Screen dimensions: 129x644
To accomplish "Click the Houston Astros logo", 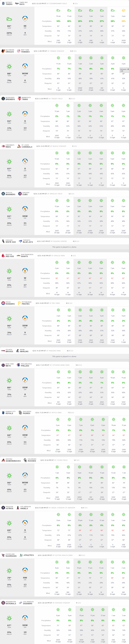I will 3,508.
